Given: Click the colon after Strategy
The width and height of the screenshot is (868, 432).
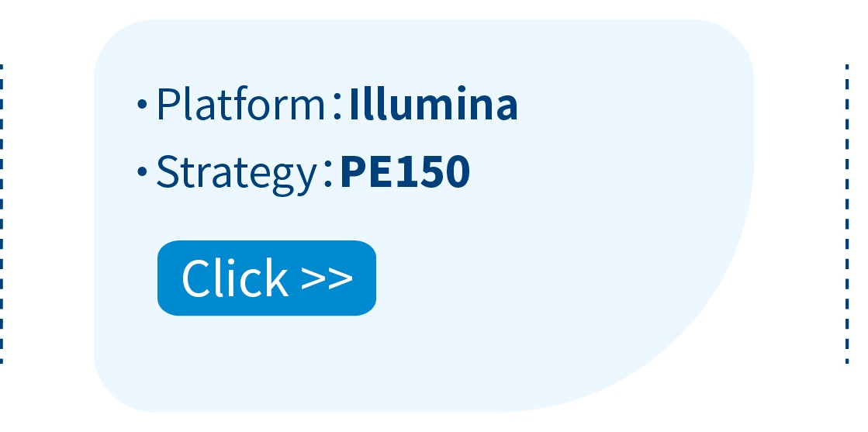Looking at the screenshot, I should click(328, 174).
